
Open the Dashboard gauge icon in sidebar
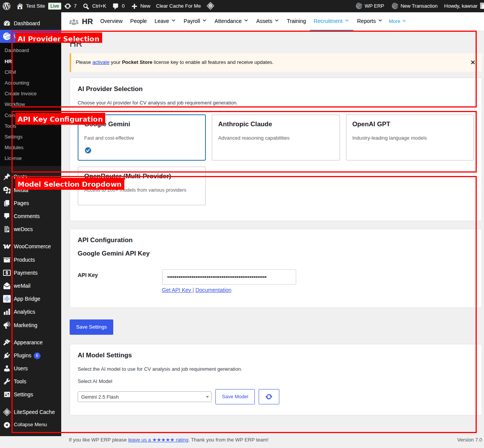pos(7,23)
